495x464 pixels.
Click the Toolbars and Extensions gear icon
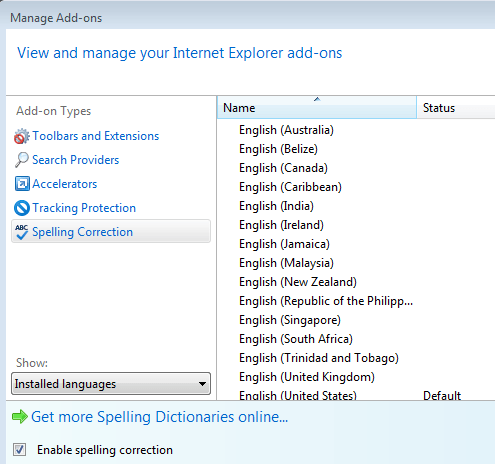pyautogui.click(x=22, y=136)
